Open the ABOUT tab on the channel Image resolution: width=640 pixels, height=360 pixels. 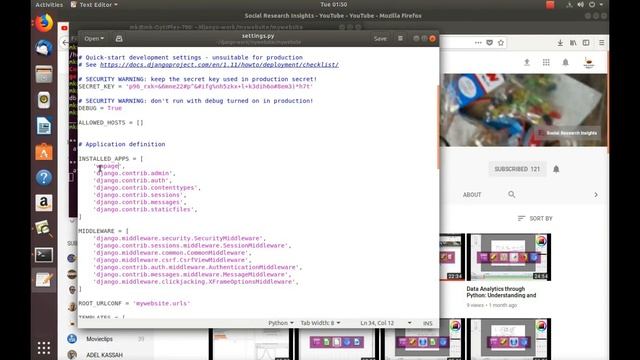click(472, 195)
